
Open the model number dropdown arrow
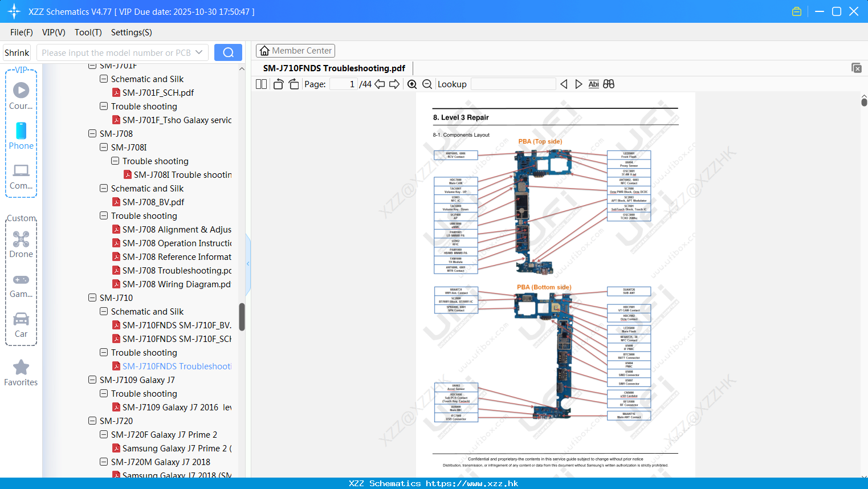199,52
